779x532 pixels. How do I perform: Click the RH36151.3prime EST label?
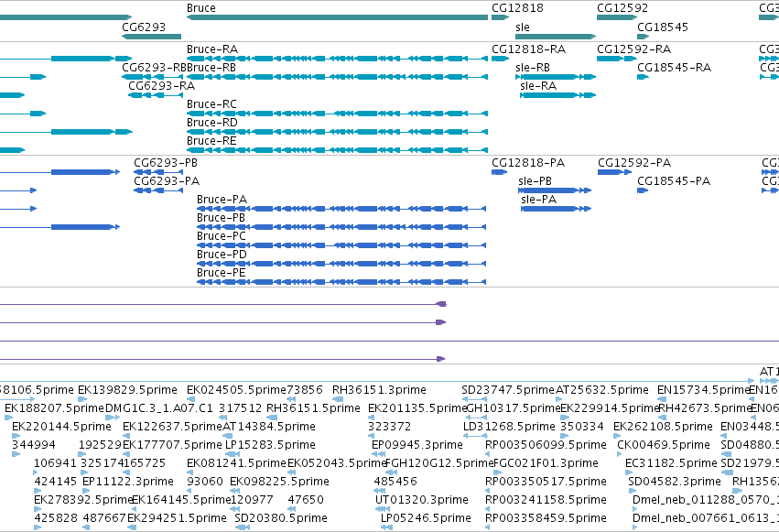click(379, 390)
